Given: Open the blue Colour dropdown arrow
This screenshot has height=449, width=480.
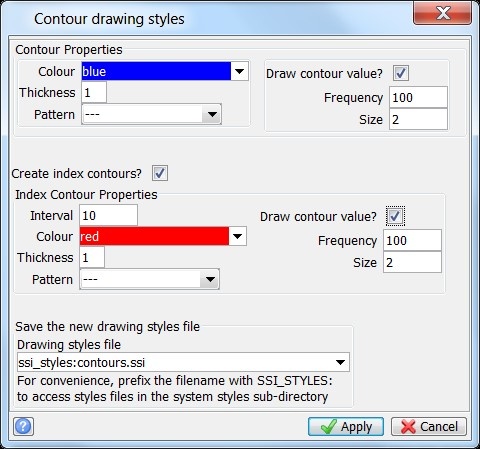Looking at the screenshot, I should click(239, 71).
